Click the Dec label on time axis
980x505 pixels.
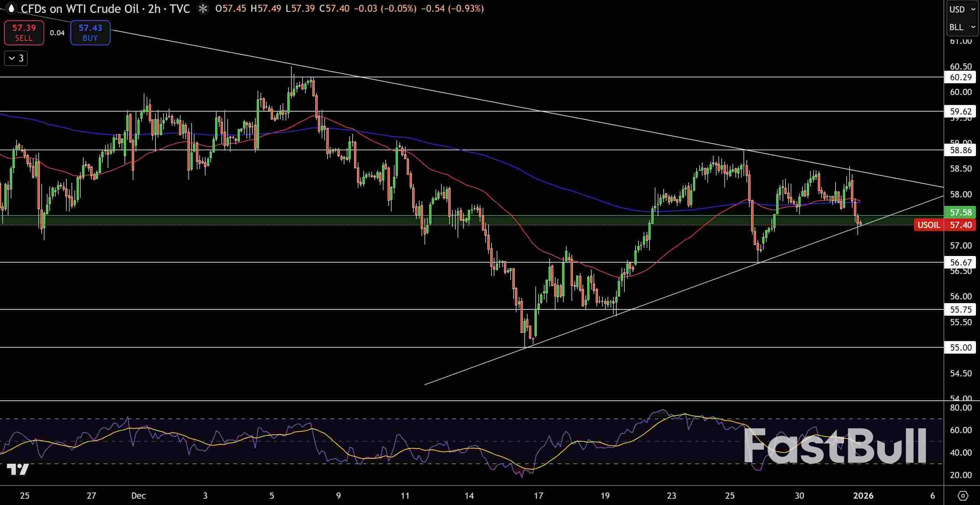[138, 495]
